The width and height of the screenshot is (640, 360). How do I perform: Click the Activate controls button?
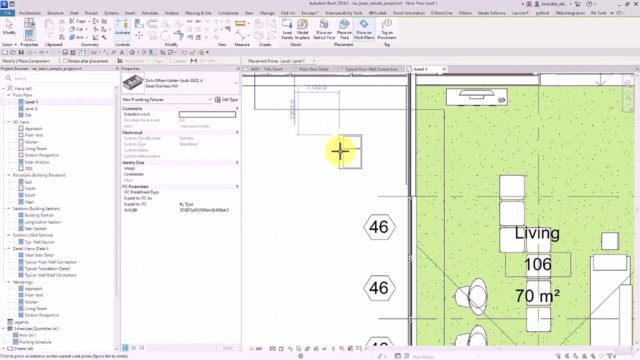[x=122, y=27]
